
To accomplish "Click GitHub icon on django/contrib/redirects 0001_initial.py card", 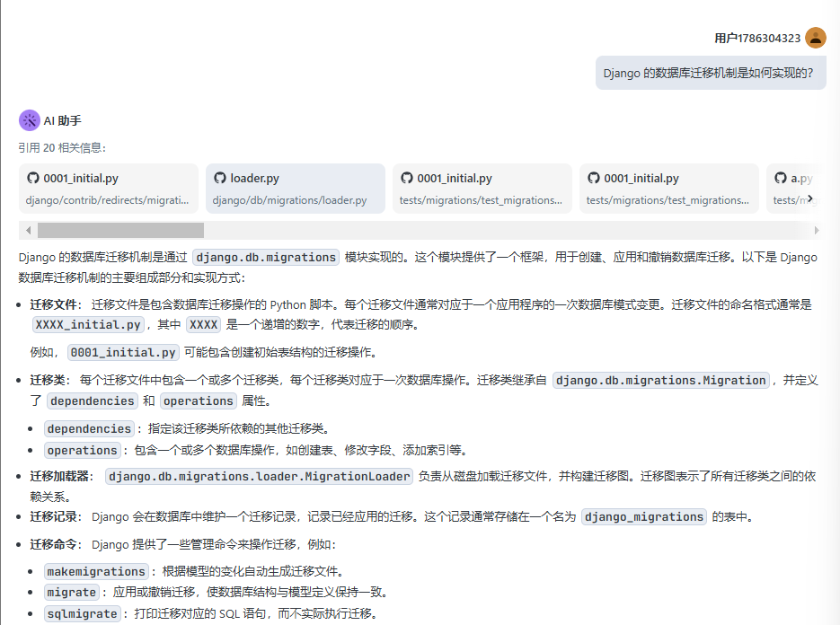I will point(33,178).
